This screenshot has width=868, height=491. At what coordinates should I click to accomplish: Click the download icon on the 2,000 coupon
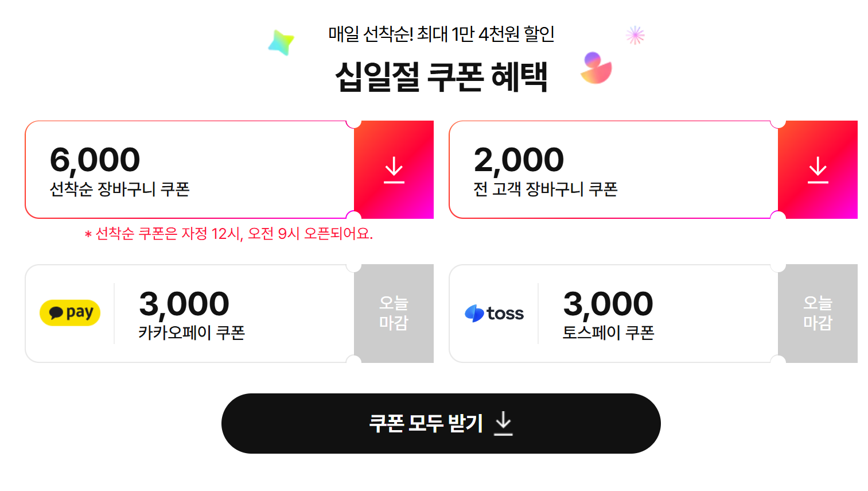(x=818, y=169)
